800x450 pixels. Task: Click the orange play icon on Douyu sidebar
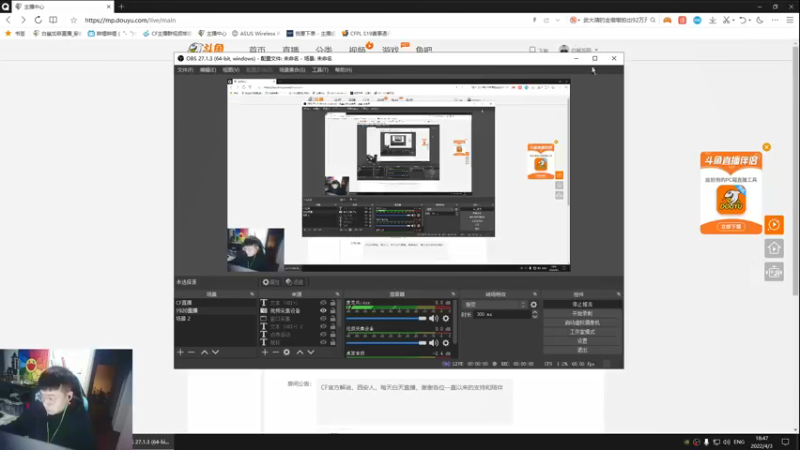pos(774,224)
